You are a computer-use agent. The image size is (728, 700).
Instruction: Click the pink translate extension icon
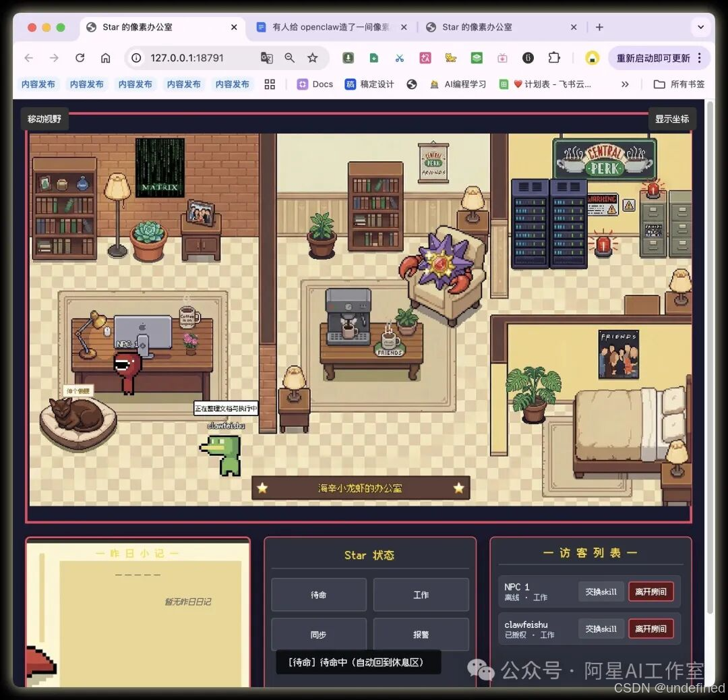tap(425, 58)
